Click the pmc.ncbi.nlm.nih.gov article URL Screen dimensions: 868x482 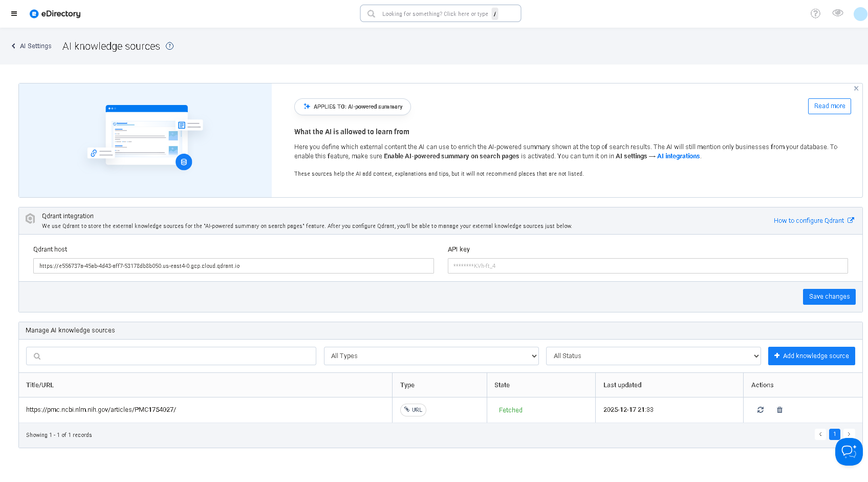101,410
